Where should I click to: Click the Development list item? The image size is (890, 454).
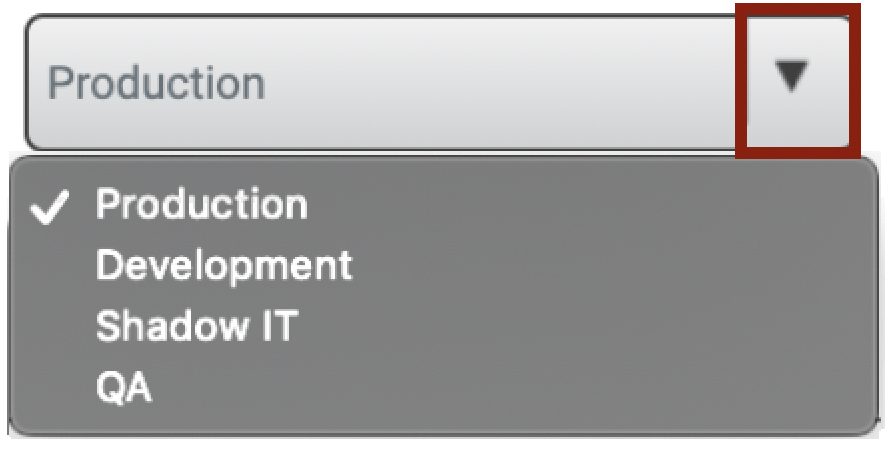pyautogui.click(x=224, y=265)
